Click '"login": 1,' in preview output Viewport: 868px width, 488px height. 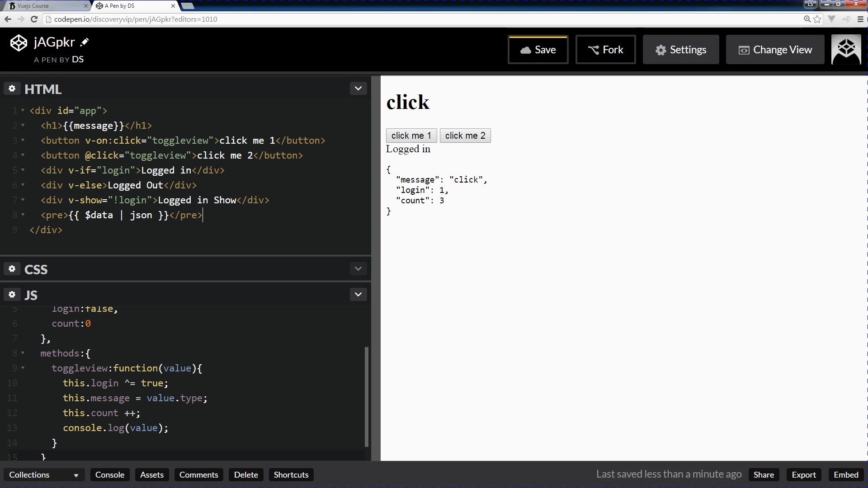coord(422,190)
